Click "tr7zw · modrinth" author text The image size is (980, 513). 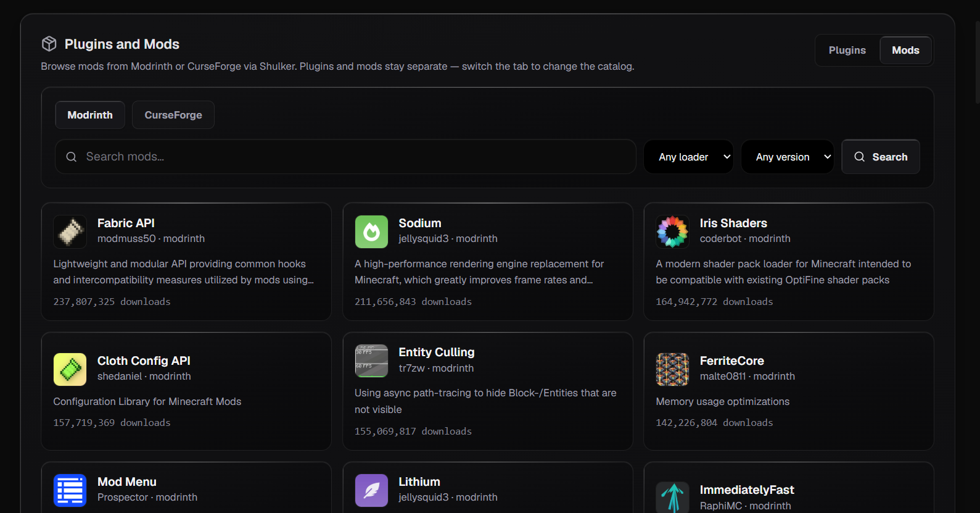point(436,368)
